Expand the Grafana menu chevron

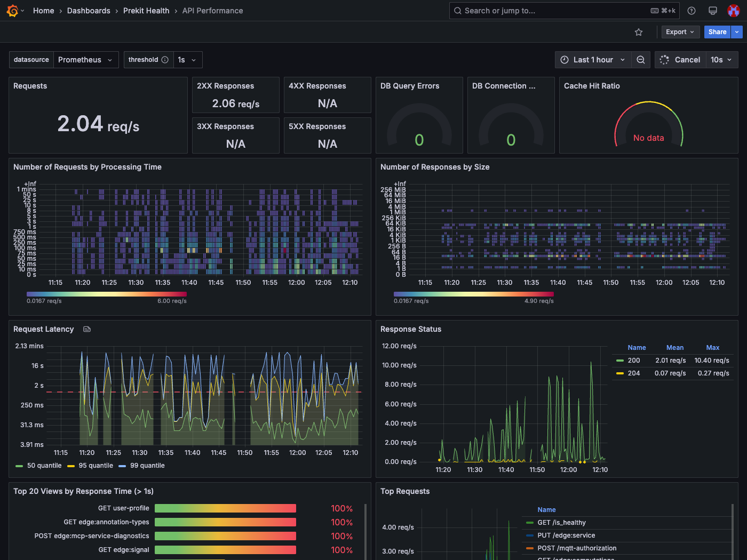(x=22, y=11)
